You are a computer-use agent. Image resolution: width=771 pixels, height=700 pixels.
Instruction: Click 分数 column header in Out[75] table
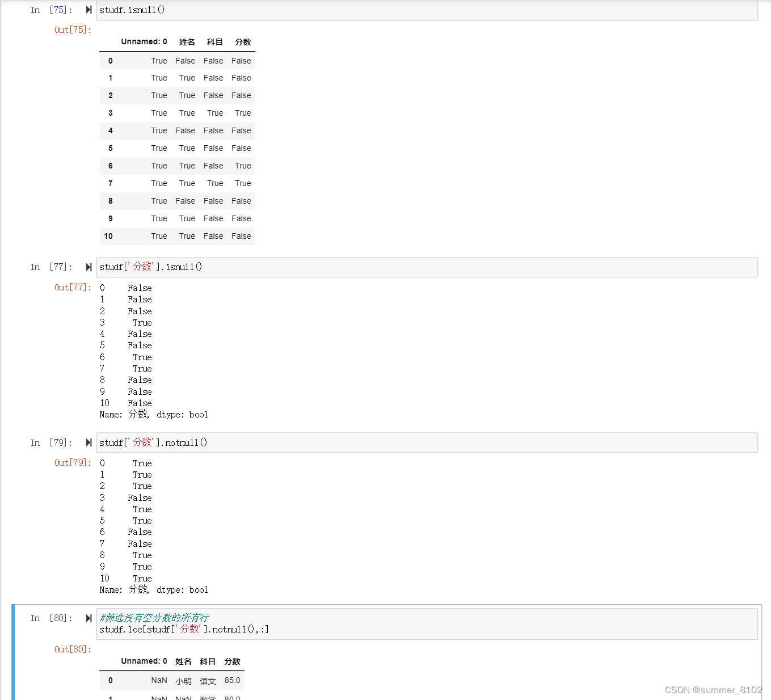click(x=243, y=42)
